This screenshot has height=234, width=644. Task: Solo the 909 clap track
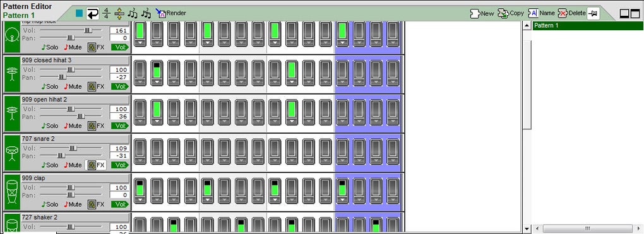pyautogui.click(x=50, y=204)
